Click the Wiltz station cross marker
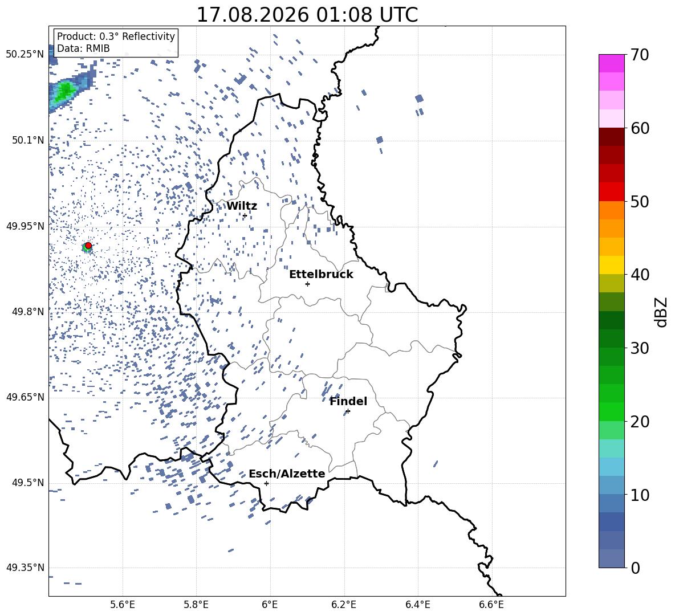Image resolution: width=675 pixels, height=616 pixels. coord(245,216)
